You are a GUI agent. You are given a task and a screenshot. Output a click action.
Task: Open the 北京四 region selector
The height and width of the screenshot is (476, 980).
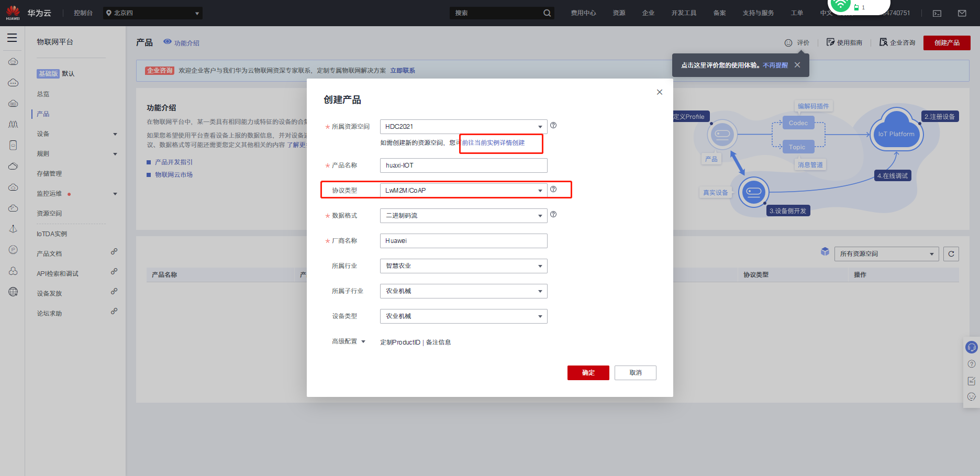point(152,13)
